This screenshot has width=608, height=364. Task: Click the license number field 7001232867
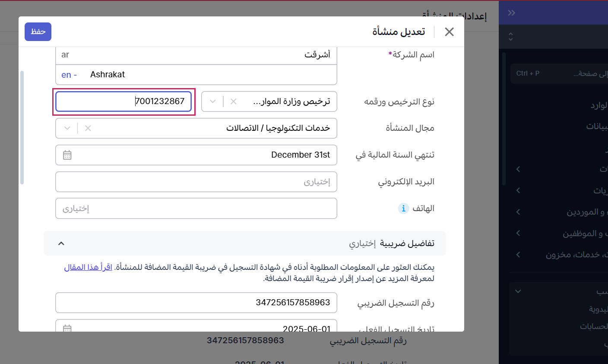(x=123, y=101)
